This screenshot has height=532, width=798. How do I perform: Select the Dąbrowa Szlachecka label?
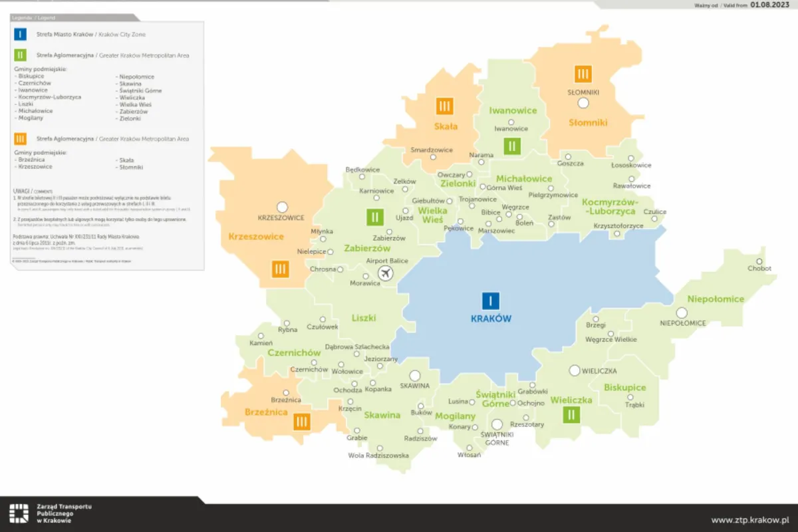[x=357, y=347]
